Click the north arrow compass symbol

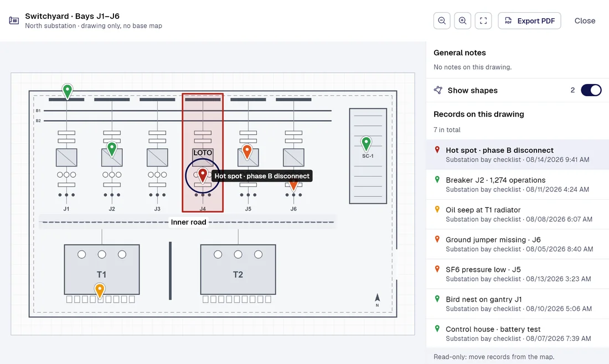click(377, 300)
